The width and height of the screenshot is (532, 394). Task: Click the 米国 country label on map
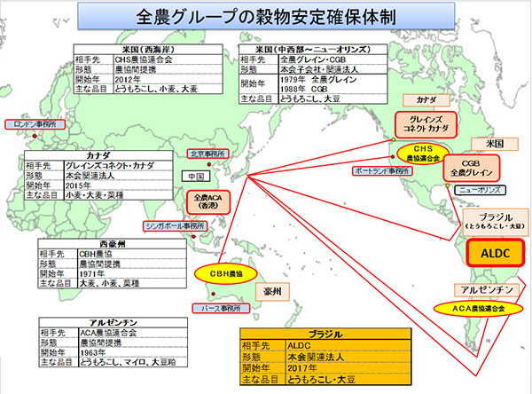tap(495, 144)
